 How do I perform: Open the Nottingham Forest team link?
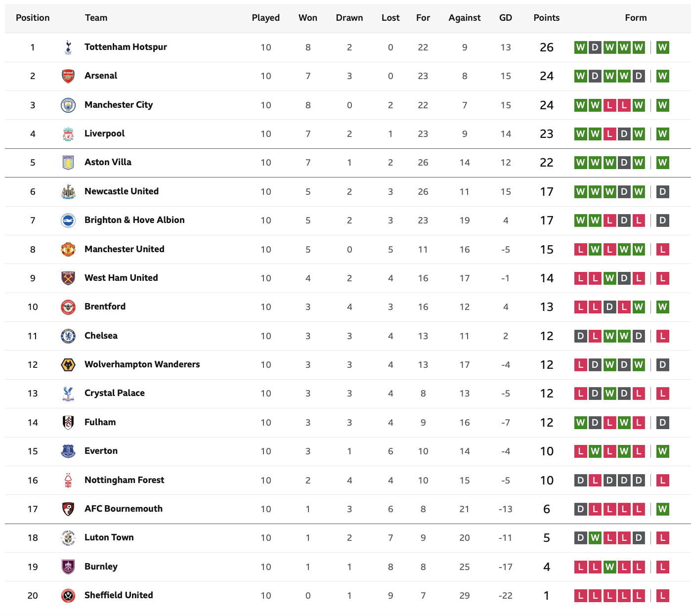pos(124,480)
